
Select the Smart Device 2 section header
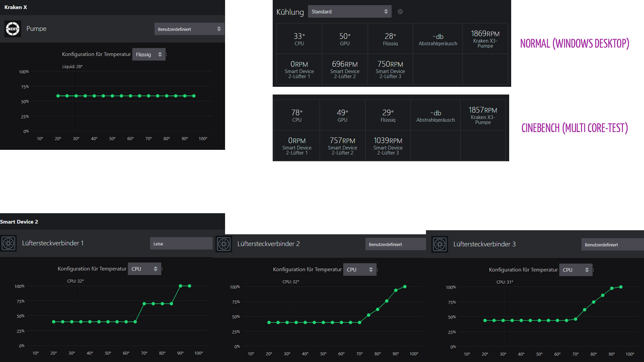[x=19, y=222]
